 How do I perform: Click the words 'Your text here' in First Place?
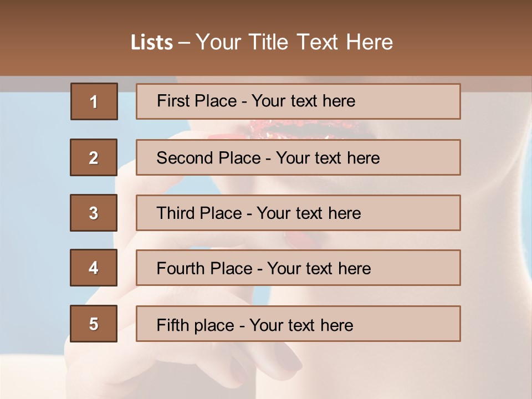click(x=303, y=101)
